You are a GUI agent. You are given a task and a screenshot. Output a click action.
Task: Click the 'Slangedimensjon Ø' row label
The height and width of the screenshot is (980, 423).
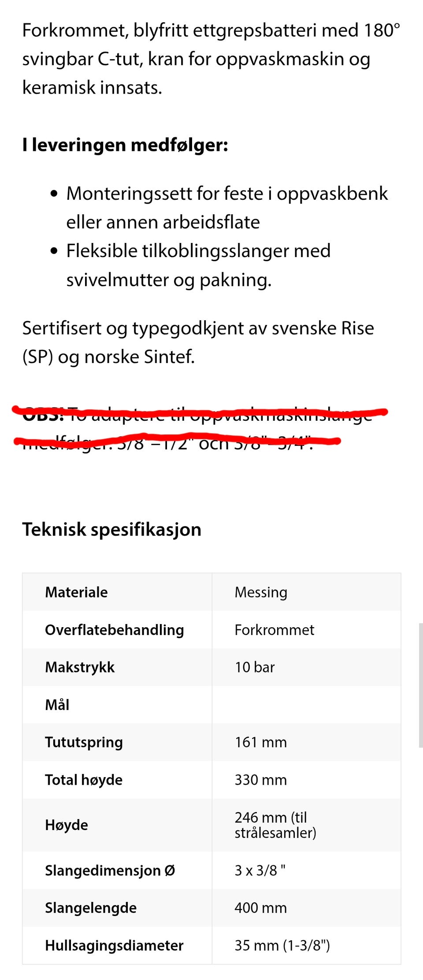coord(110,870)
